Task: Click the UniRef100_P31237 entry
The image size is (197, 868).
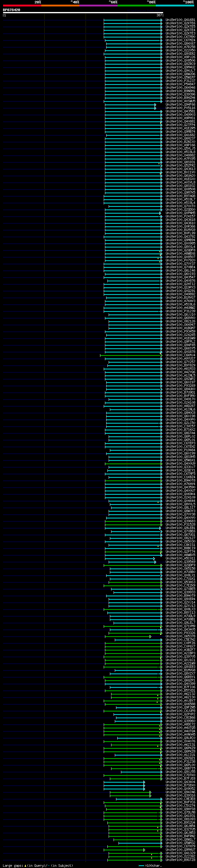Action: click(x=180, y=81)
